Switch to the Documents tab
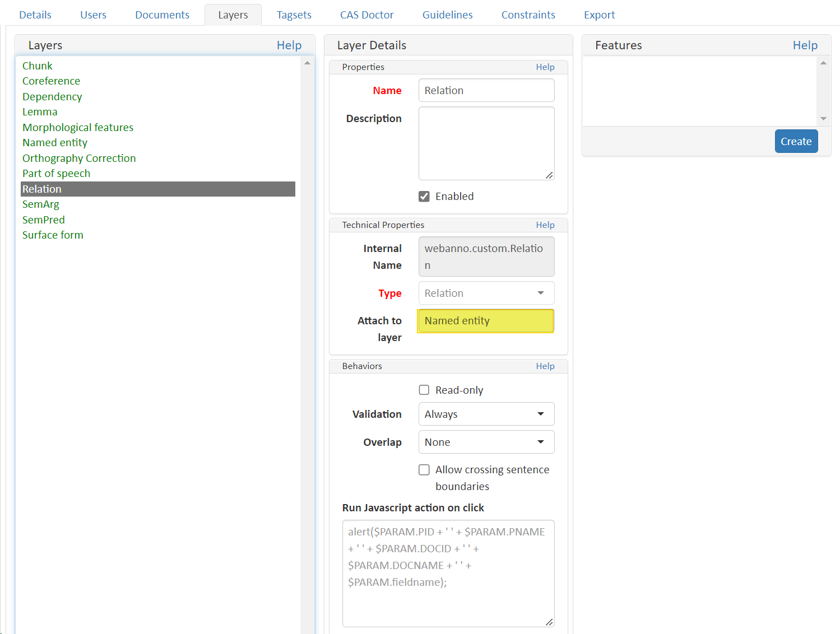This screenshot has height=634, width=840. click(x=162, y=15)
